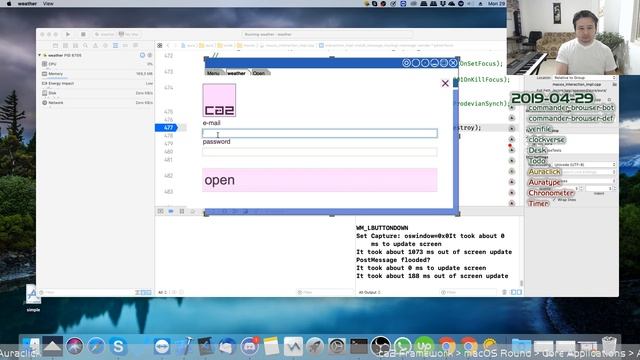Click the Stop button in Xcode toolbar
This screenshot has width=640, height=360.
(x=83, y=35)
